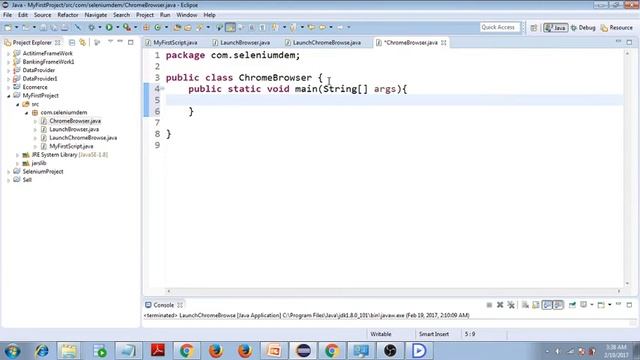Click the Run External Tools icon

pos(127,27)
